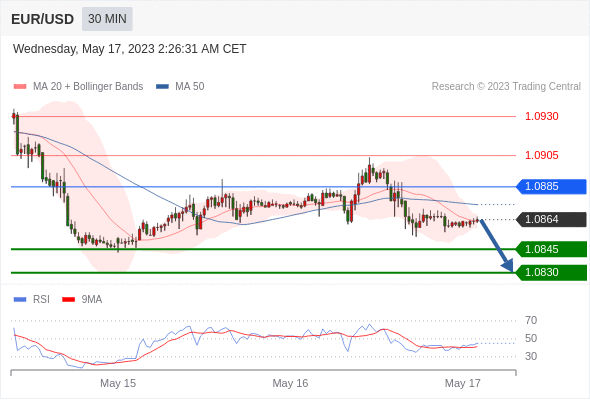The height and width of the screenshot is (400, 590).
Task: Click the MA 50 legend color swatch
Action: pyautogui.click(x=162, y=87)
